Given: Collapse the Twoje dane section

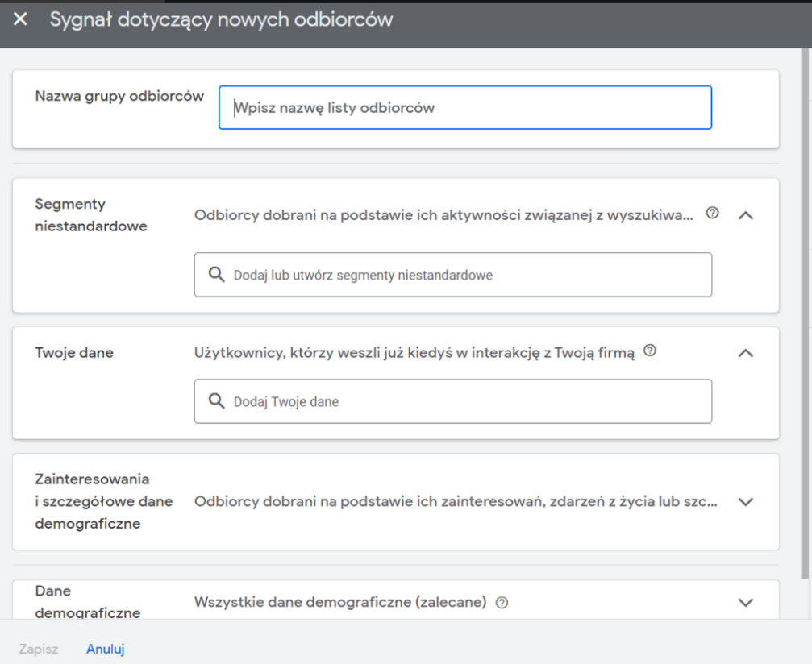Looking at the screenshot, I should pos(746,353).
